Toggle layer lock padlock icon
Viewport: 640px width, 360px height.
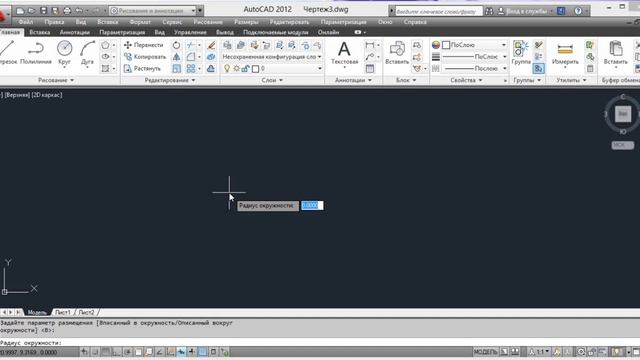tap(245, 69)
